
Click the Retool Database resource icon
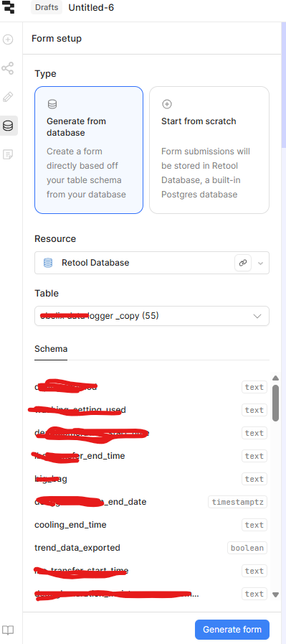(48, 263)
